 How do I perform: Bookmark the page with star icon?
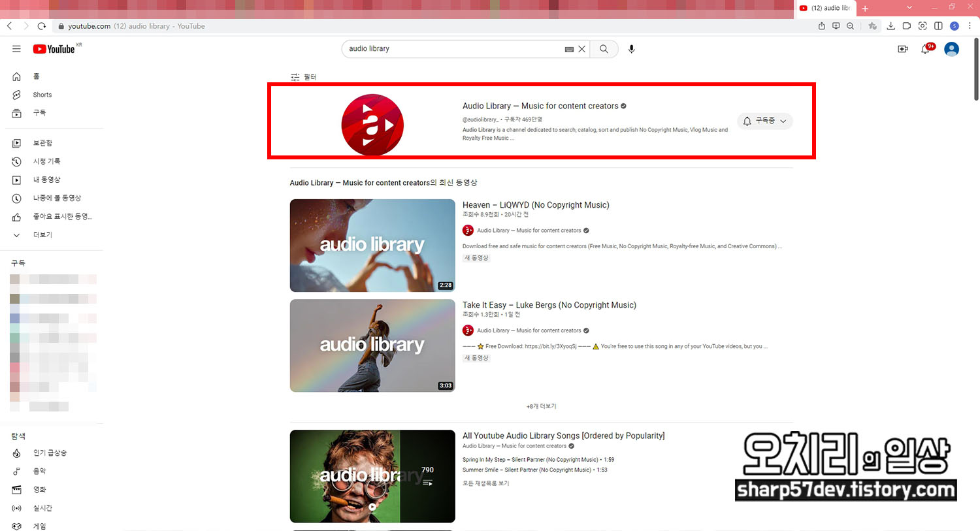pyautogui.click(x=872, y=26)
